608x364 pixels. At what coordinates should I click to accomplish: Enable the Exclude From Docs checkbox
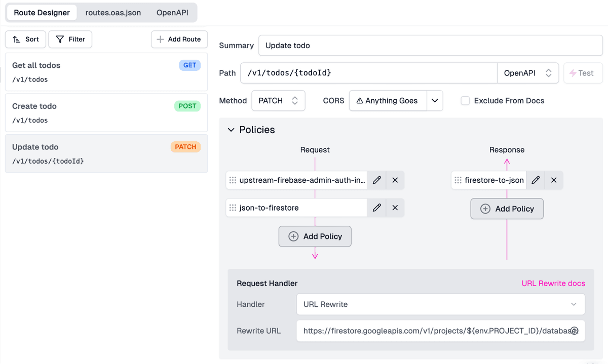click(x=465, y=101)
